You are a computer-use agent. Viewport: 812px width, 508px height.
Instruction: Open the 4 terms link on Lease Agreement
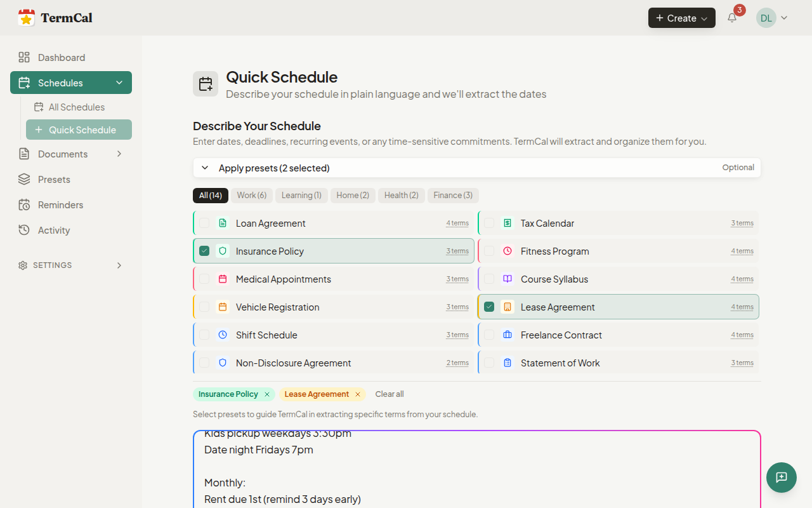point(742,307)
